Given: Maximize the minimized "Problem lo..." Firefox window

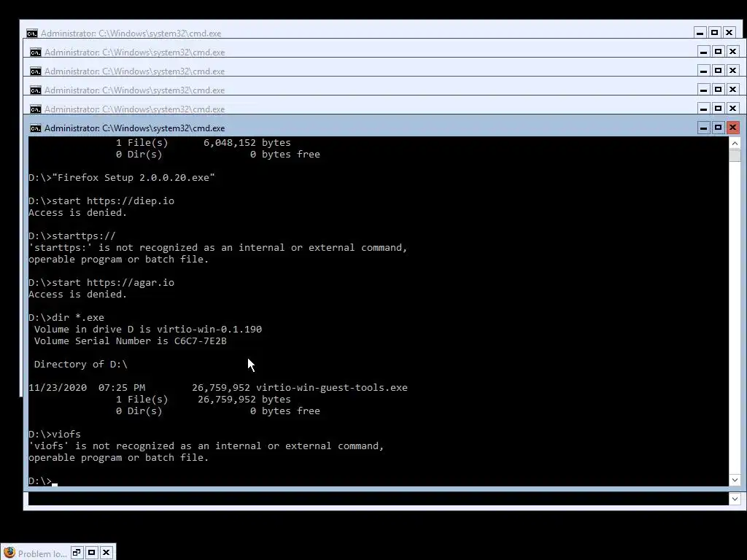Looking at the screenshot, I should point(91,553).
